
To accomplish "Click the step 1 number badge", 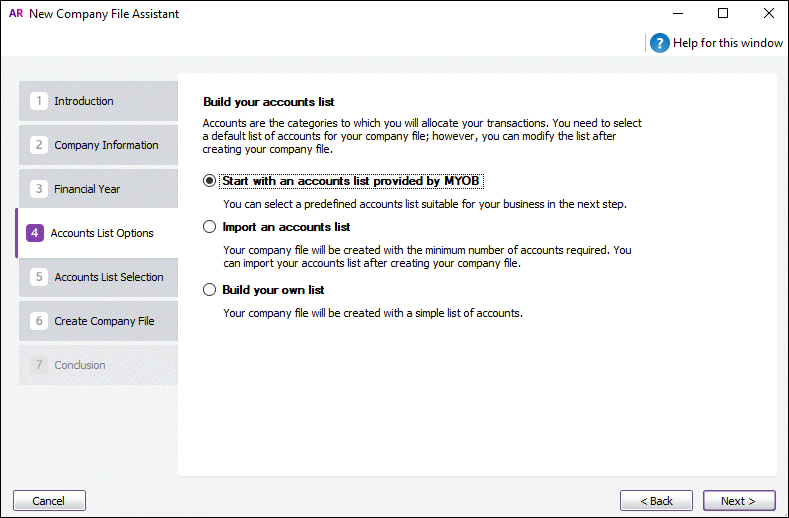I will (x=39, y=101).
